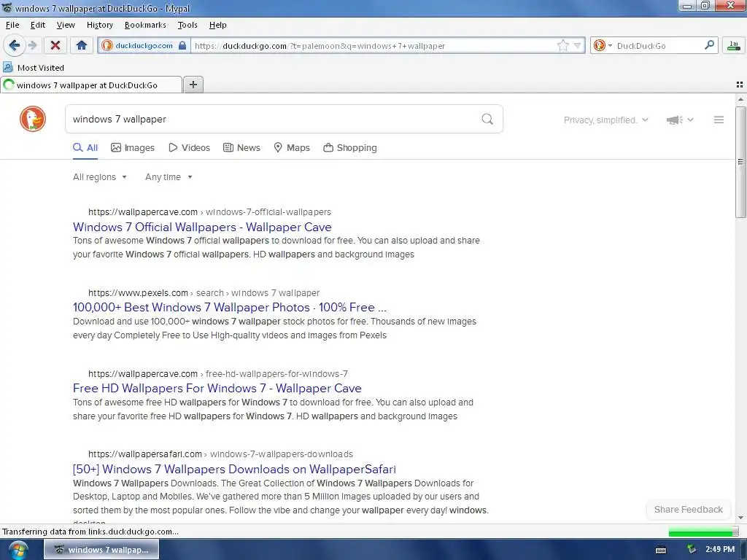Bookmark this page with the star icon
The height and width of the screenshot is (560, 747).
point(562,46)
